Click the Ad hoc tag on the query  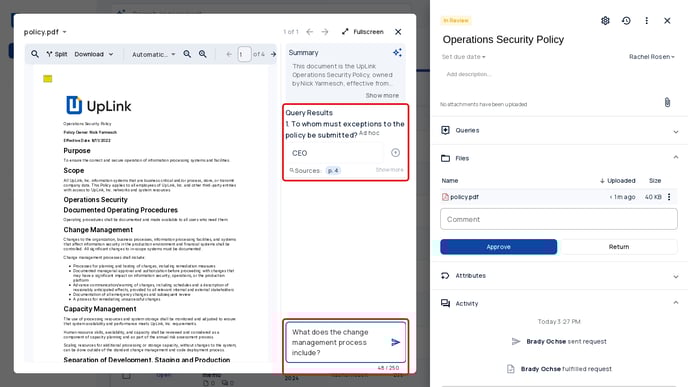(x=369, y=133)
